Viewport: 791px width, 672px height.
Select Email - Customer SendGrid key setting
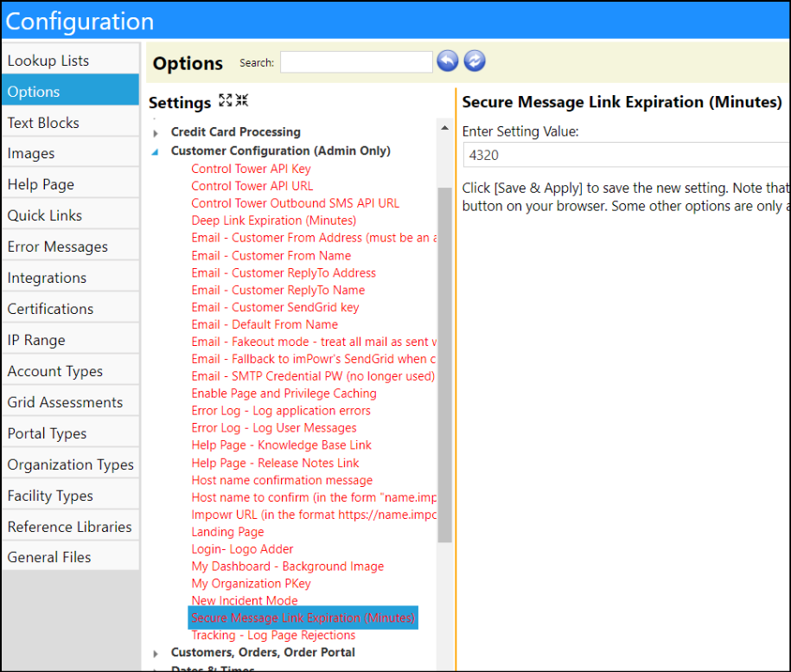(275, 307)
